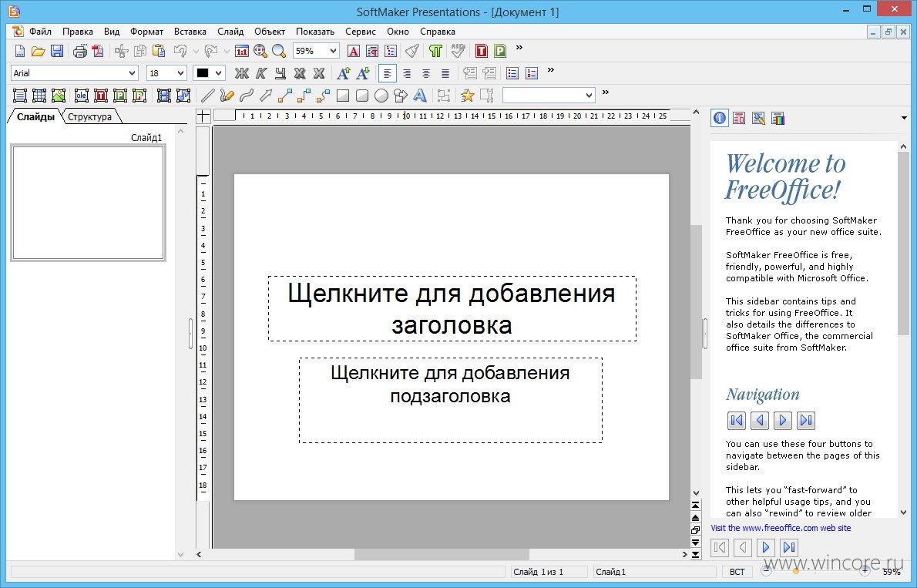
Task: Expand the formatting toolbar overflow chevron
Action: (x=550, y=69)
